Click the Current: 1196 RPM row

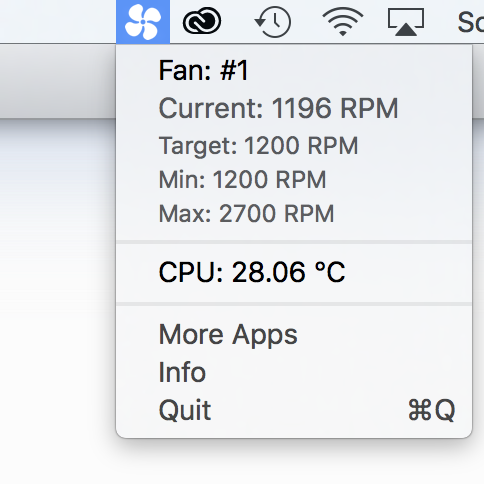294,108
